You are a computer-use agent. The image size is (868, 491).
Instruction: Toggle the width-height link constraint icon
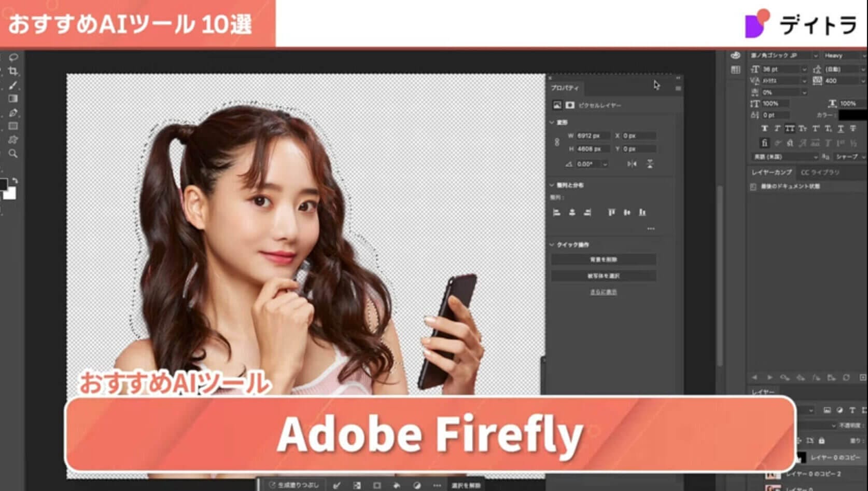(557, 142)
